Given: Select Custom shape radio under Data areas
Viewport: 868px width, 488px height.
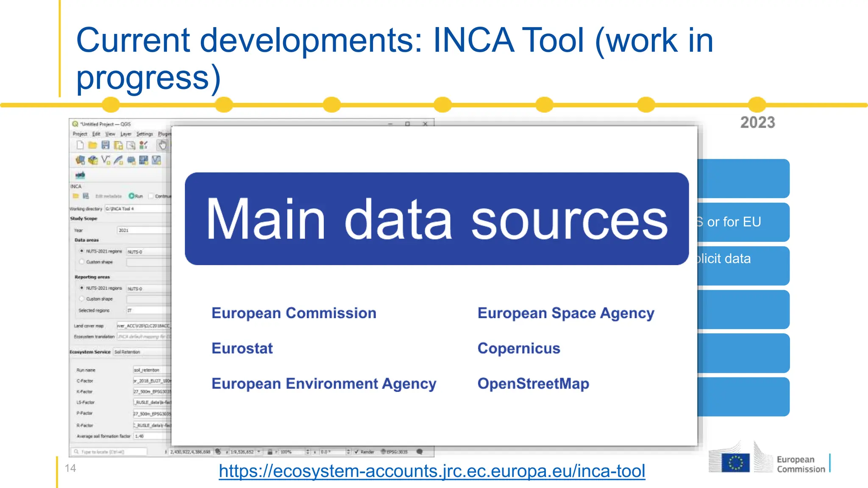Looking at the screenshot, I should click(82, 262).
